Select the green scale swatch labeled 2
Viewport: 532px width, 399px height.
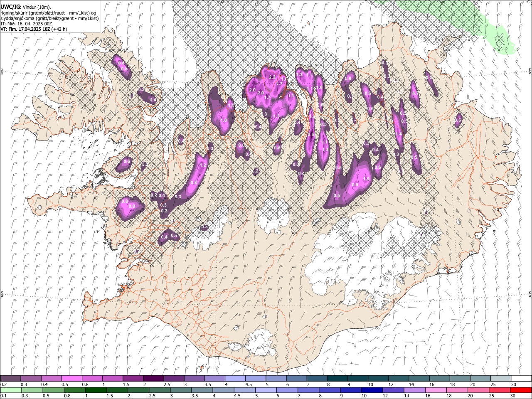tap(138, 390)
